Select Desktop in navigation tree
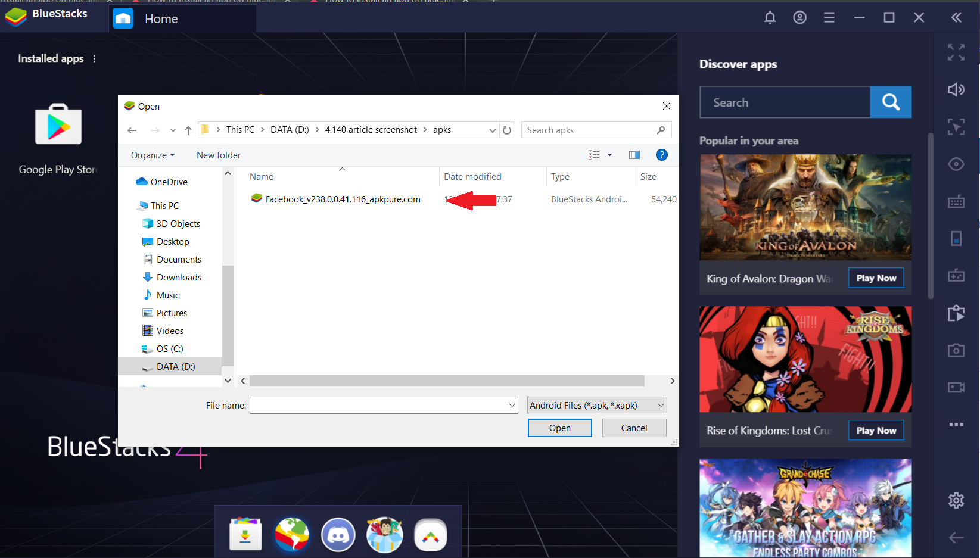The width and height of the screenshot is (980, 558). click(166, 242)
